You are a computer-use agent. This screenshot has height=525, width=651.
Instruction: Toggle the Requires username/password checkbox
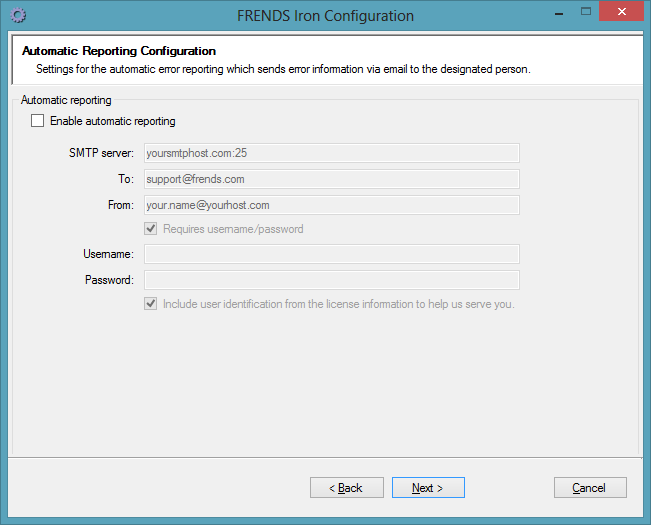(150, 229)
